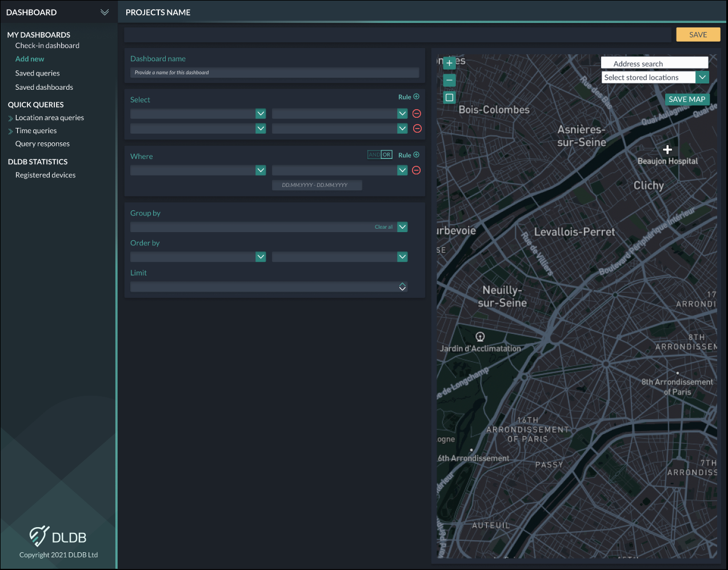Click the DD.MM.YYYY date range field
The image size is (728, 570).
(x=317, y=185)
